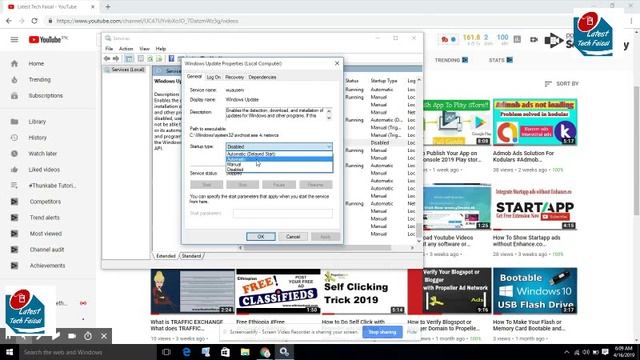Open Windows Start menu

click(x=9, y=352)
